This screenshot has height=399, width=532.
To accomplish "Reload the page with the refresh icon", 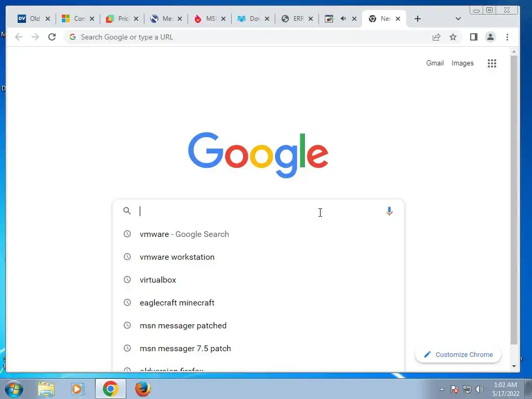I will click(52, 37).
